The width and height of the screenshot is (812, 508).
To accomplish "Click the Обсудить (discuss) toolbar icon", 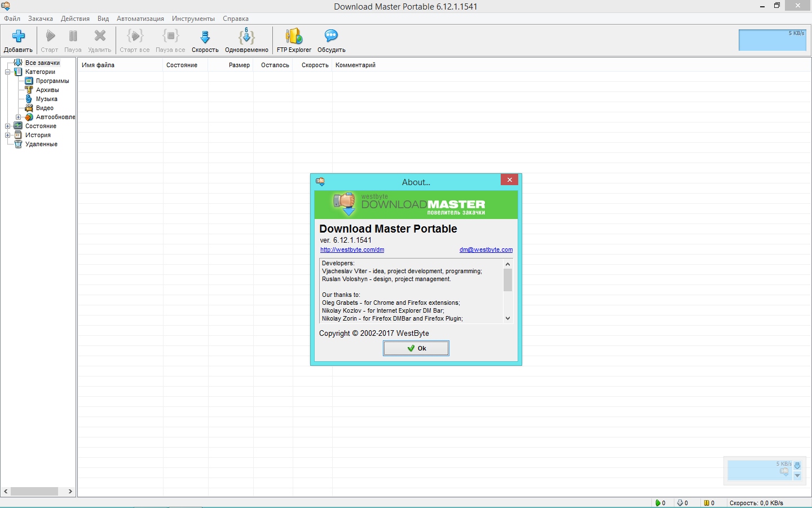I will [x=331, y=36].
